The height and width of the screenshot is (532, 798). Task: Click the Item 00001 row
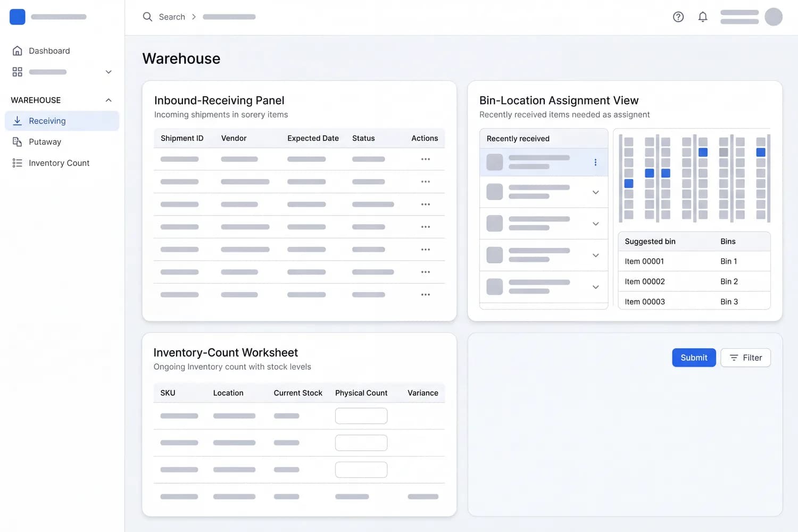(x=694, y=261)
